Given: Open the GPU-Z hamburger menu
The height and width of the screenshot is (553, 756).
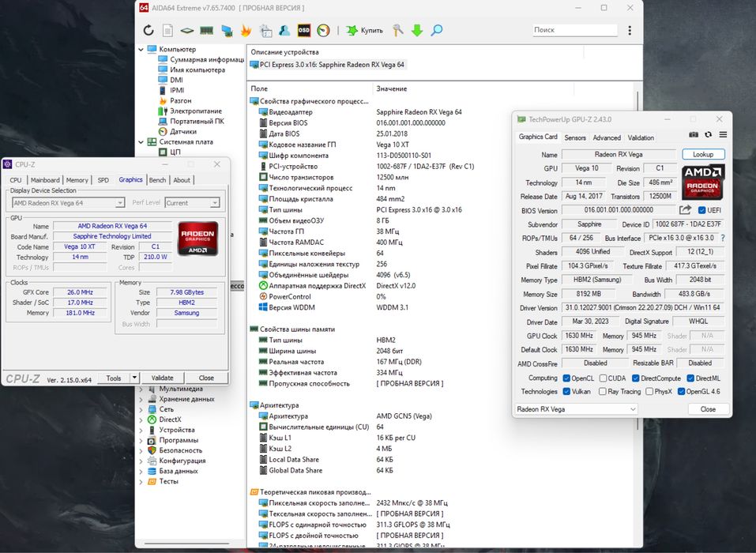Looking at the screenshot, I should [723, 135].
